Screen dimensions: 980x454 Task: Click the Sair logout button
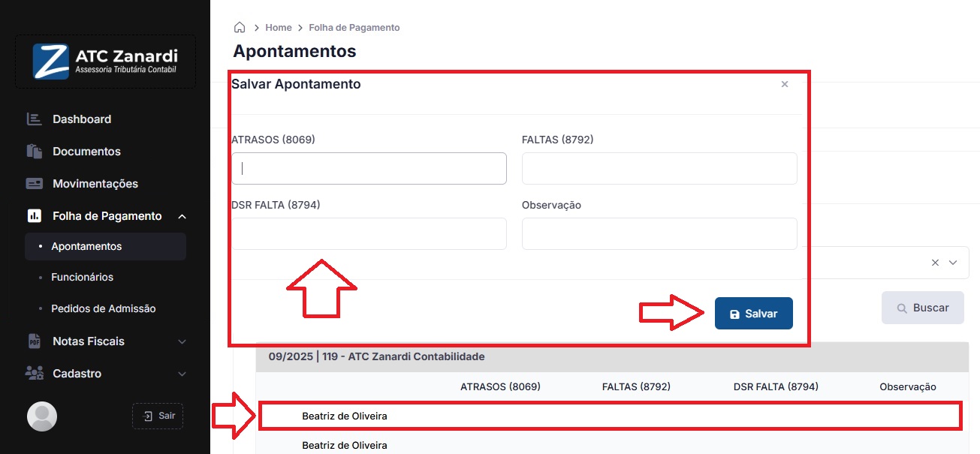[x=158, y=416]
